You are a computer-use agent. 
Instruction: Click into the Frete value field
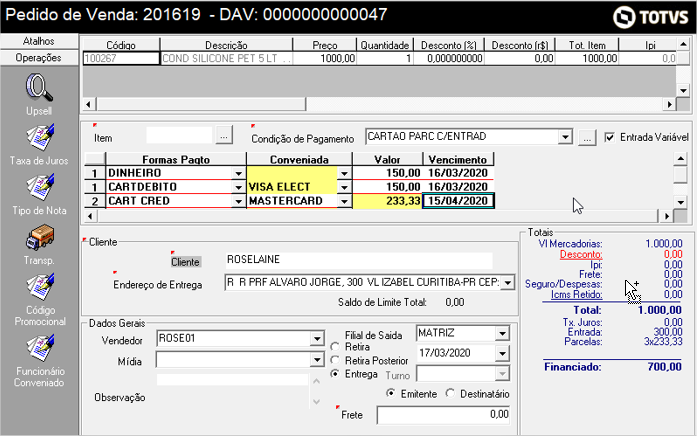point(443,415)
